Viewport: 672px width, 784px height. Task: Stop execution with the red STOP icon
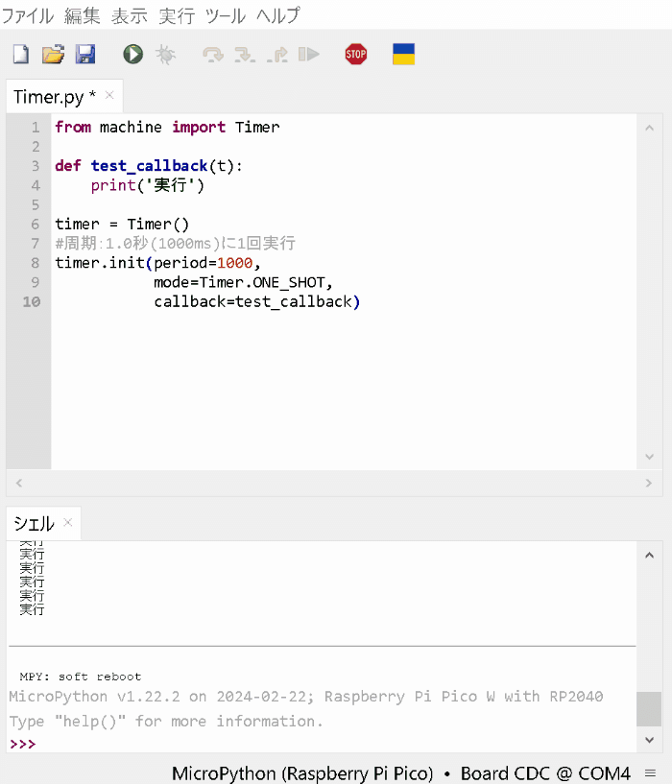(x=356, y=55)
